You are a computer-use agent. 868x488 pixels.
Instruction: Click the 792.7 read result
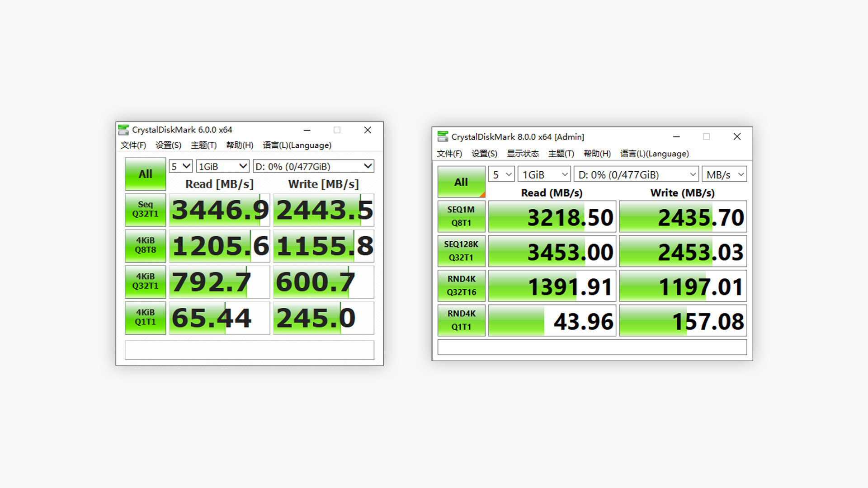(219, 282)
